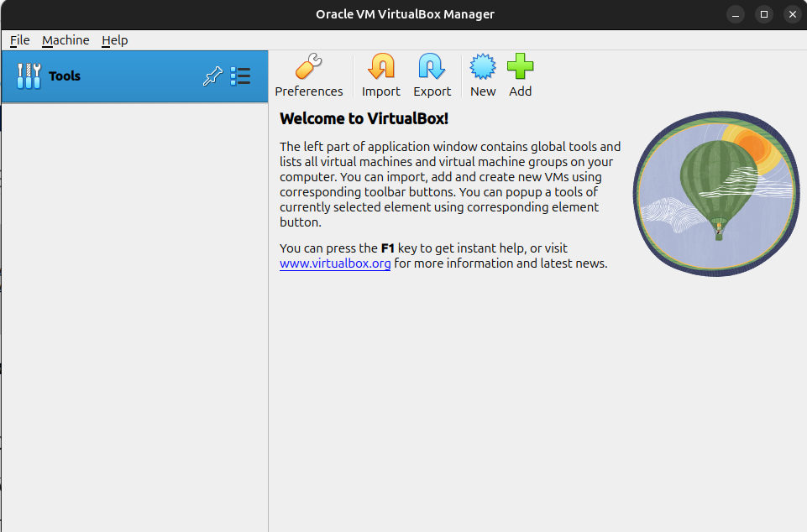
Task: Maximize the VirtualBox Manager window
Action: [x=764, y=14]
